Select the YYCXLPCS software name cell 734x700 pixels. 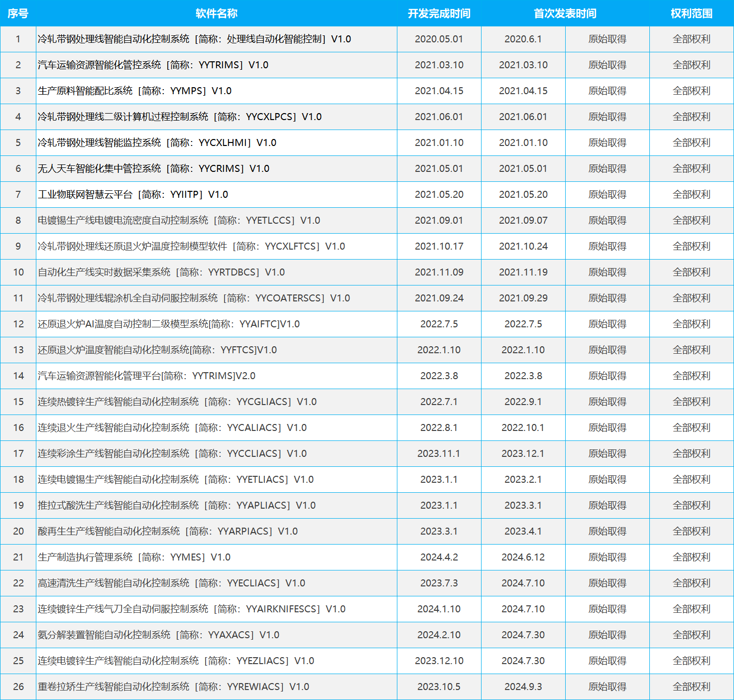tap(217, 117)
